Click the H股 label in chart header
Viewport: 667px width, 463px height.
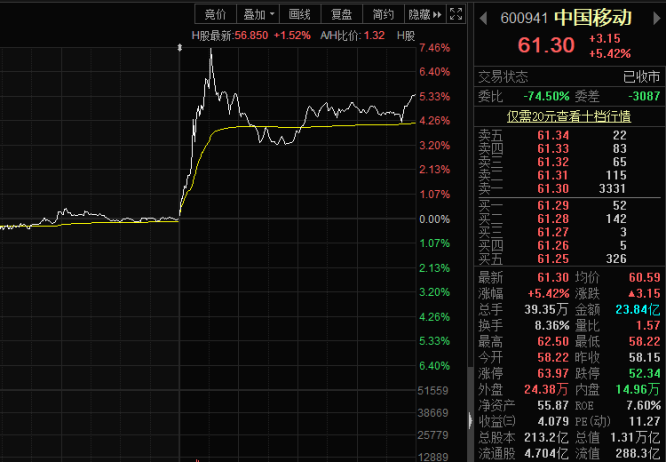click(405, 36)
